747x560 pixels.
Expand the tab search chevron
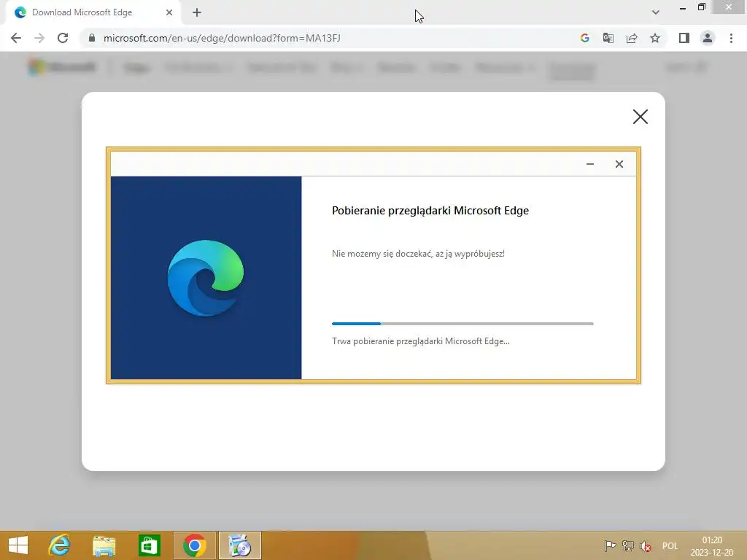(656, 12)
